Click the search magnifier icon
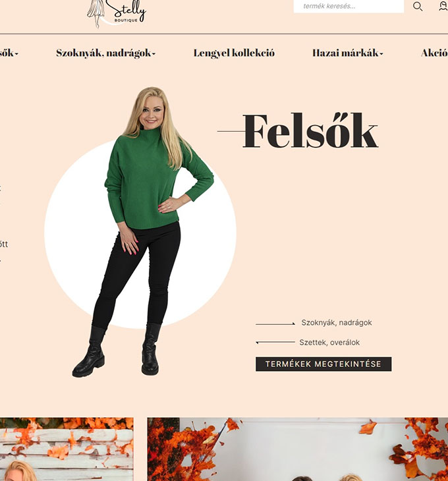The image size is (448, 481). click(x=418, y=6)
